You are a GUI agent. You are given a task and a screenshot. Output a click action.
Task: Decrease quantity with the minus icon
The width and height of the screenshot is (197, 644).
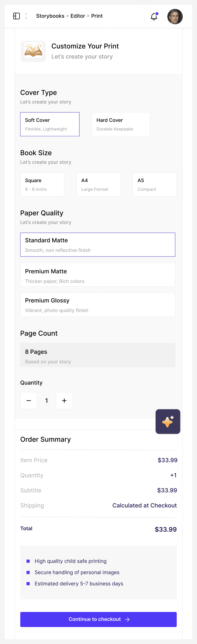tap(29, 400)
